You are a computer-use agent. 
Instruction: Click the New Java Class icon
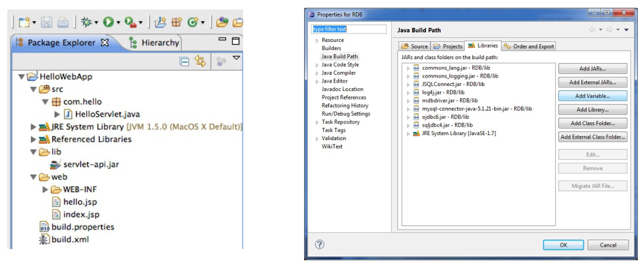193,22
